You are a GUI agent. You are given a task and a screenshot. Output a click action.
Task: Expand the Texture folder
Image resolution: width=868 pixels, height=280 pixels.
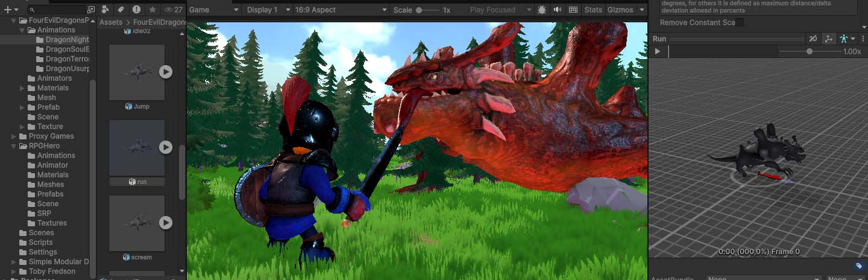point(22,126)
